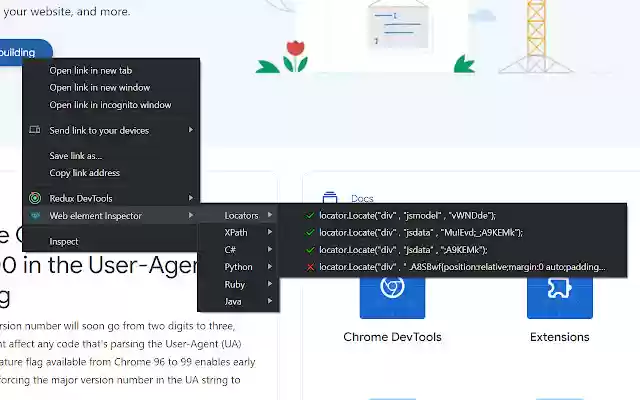The height and width of the screenshot is (400, 640).
Task: Open the XPath submenu
Action: click(238, 233)
